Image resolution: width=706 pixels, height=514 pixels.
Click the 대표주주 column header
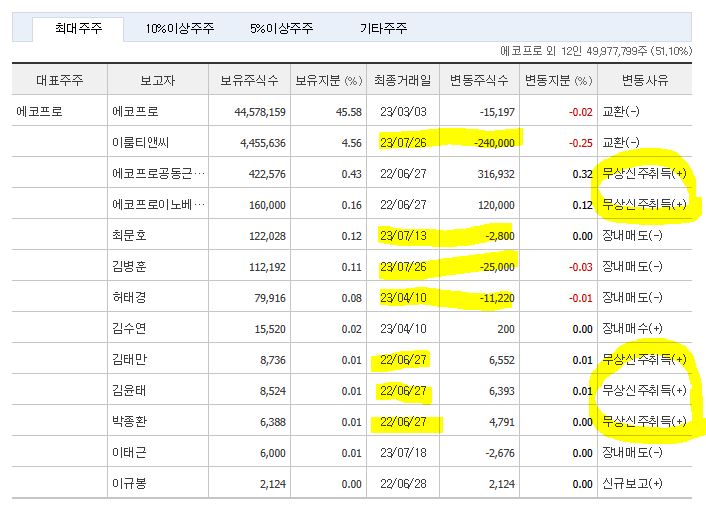point(59,80)
